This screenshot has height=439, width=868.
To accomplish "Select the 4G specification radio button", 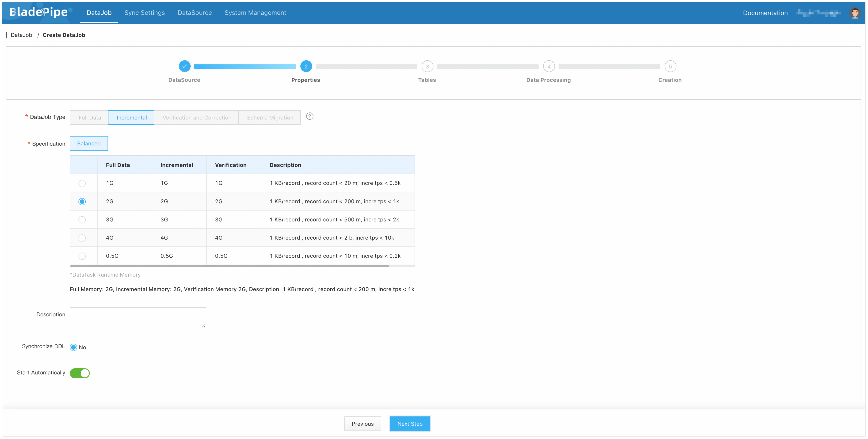I will 82,238.
